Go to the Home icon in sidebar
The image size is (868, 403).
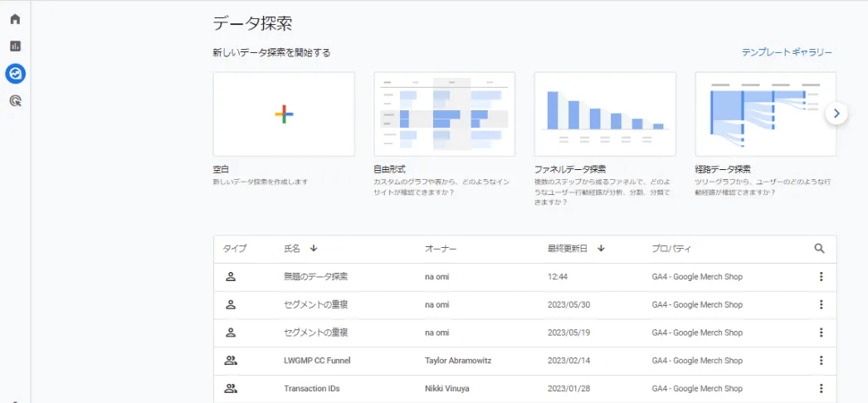pos(15,19)
